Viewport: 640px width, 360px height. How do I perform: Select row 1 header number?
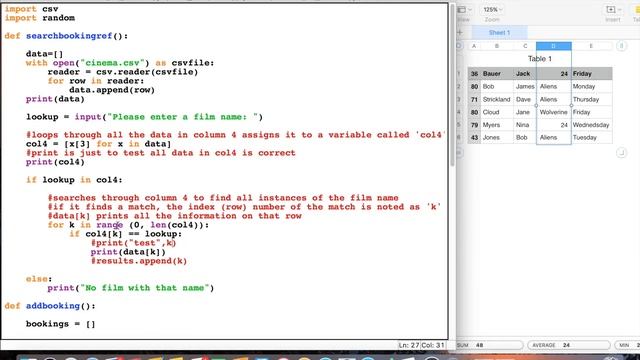click(x=459, y=74)
